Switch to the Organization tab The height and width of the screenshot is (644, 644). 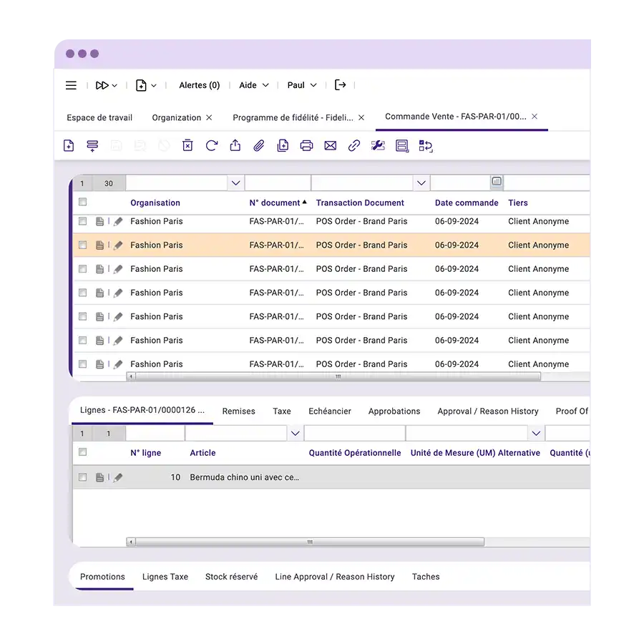(x=176, y=117)
